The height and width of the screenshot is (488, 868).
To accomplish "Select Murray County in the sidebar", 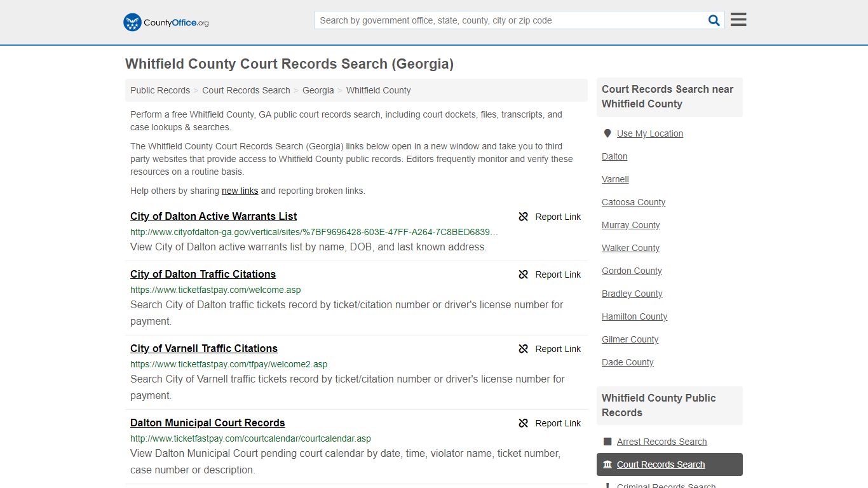I will (x=630, y=225).
